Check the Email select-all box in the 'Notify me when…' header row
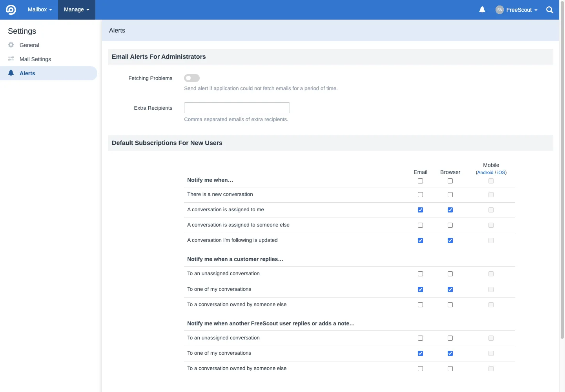This screenshot has height=392, width=565. 420,181
